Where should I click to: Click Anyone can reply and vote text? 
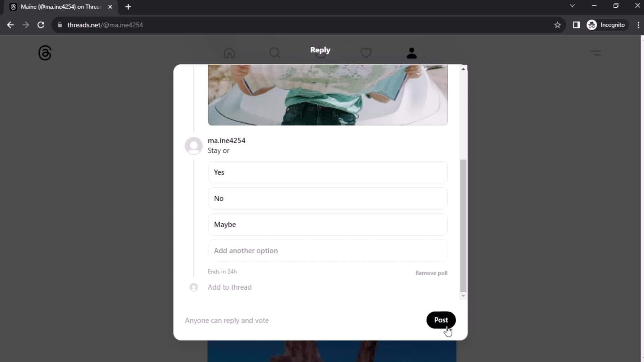tap(227, 320)
